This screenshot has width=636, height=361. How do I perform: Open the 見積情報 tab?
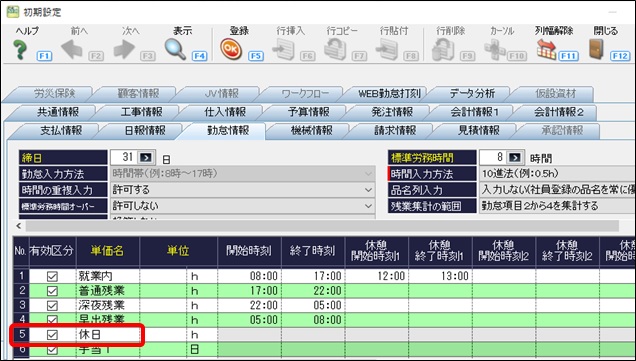coord(479,131)
